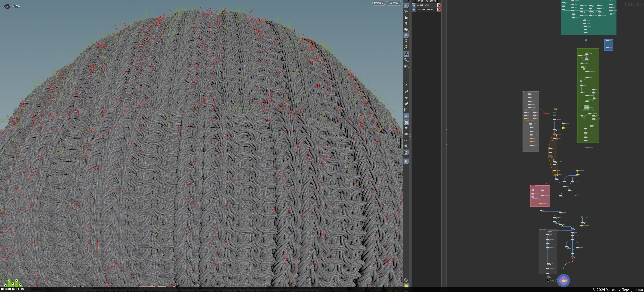Screen dimensions: 644x292
Task: Toggle primitive normals display icon
Action: (x=406, y=97)
